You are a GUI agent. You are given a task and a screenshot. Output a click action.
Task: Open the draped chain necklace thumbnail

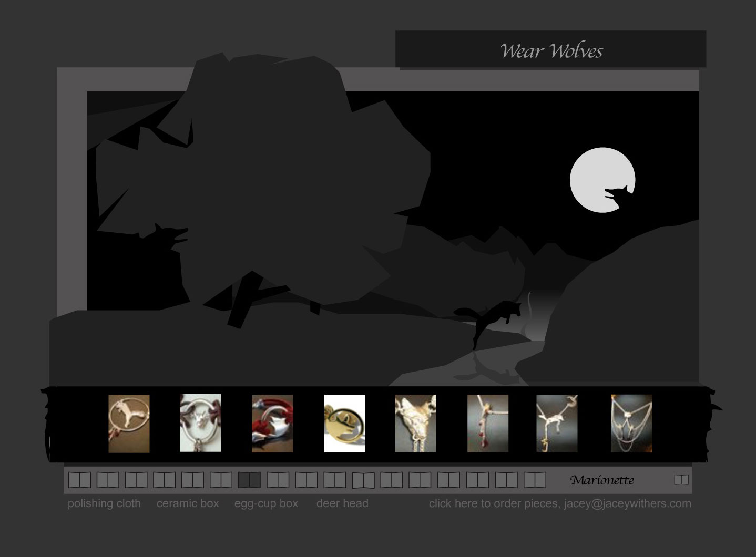pyautogui.click(x=631, y=424)
